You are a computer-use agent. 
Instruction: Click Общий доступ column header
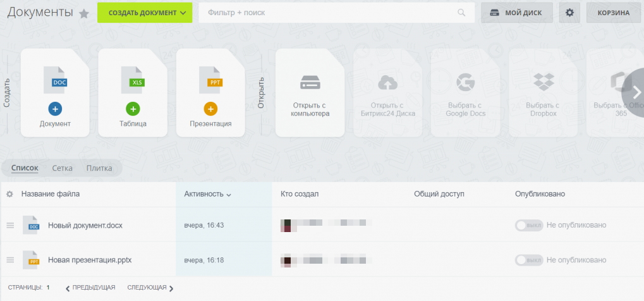439,193
